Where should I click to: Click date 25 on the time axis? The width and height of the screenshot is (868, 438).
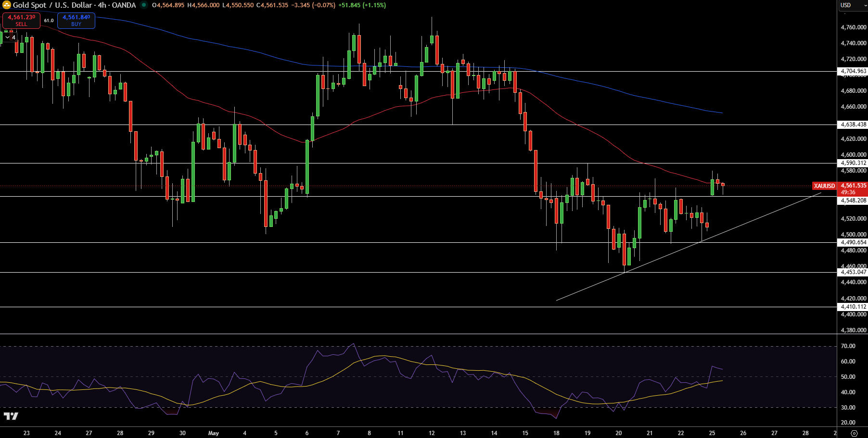pyautogui.click(x=712, y=433)
